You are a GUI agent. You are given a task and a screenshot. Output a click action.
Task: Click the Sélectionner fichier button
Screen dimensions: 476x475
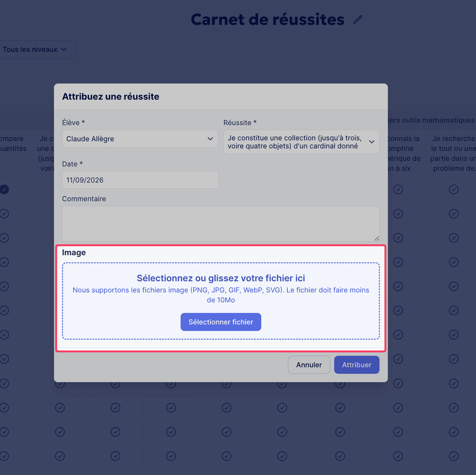point(221,322)
